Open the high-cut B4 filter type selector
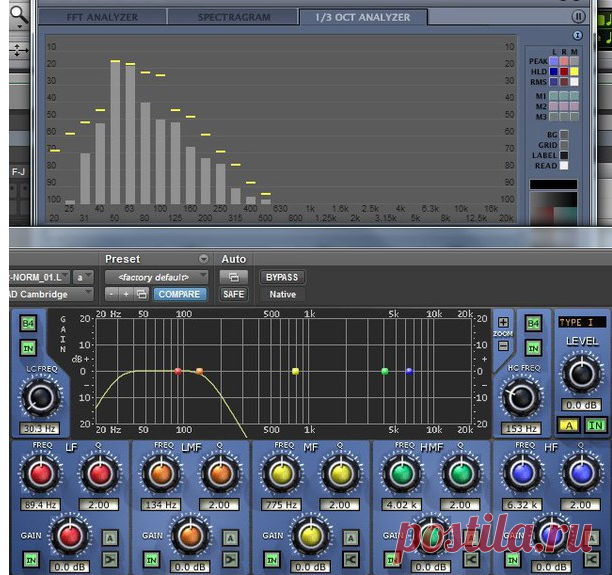This screenshot has height=575, width=612. tap(533, 323)
